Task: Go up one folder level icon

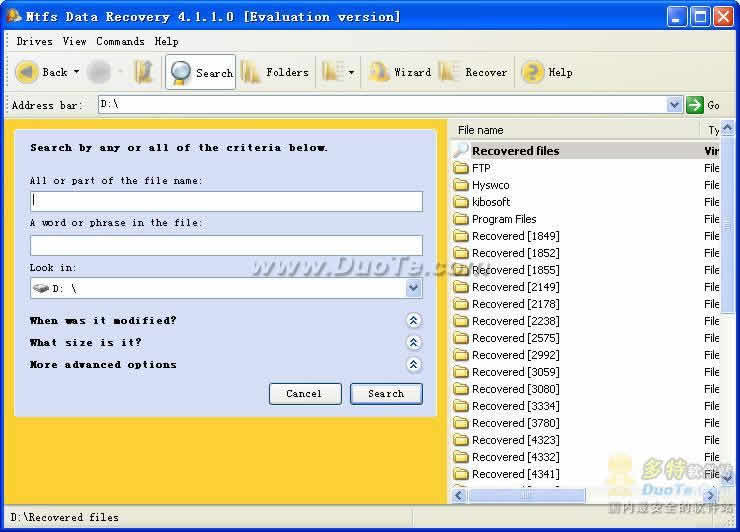Action: pos(143,72)
